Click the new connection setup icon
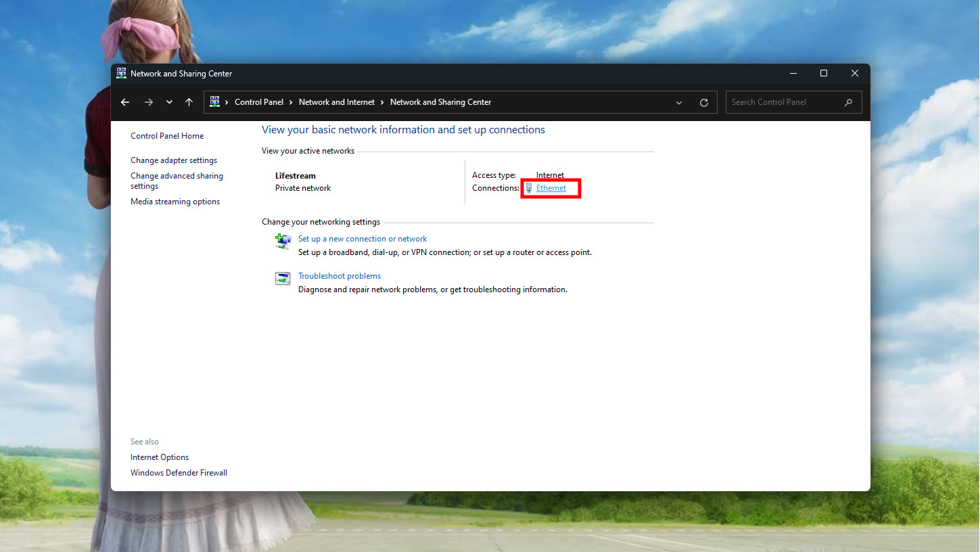 coord(283,241)
